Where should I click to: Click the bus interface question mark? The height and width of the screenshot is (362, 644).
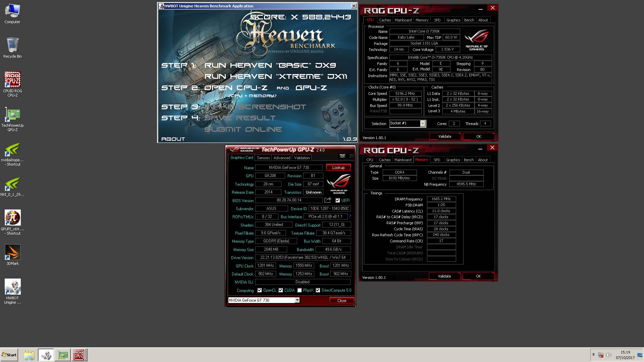coord(350,217)
